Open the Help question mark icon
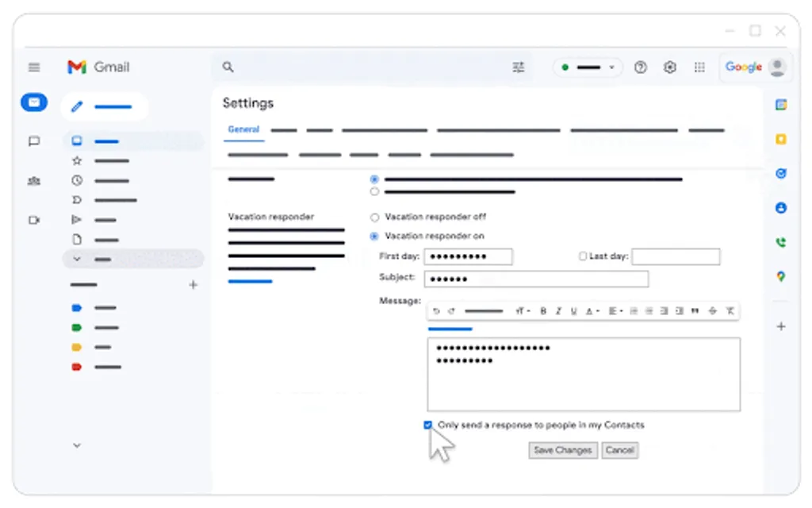Viewport: 812px width, 508px height. (x=641, y=67)
